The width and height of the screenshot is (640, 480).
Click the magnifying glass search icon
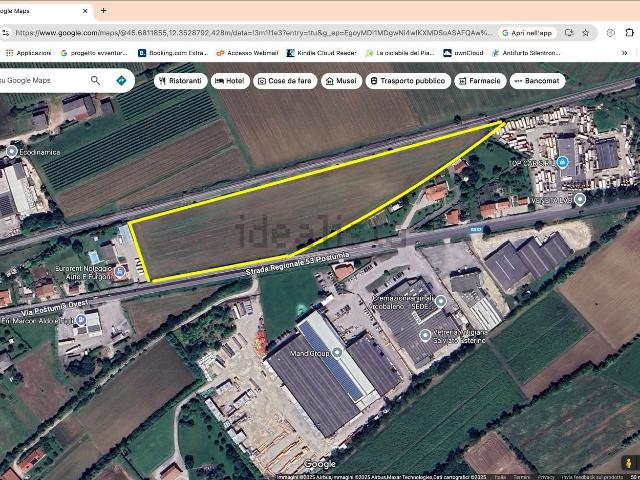coord(95,80)
